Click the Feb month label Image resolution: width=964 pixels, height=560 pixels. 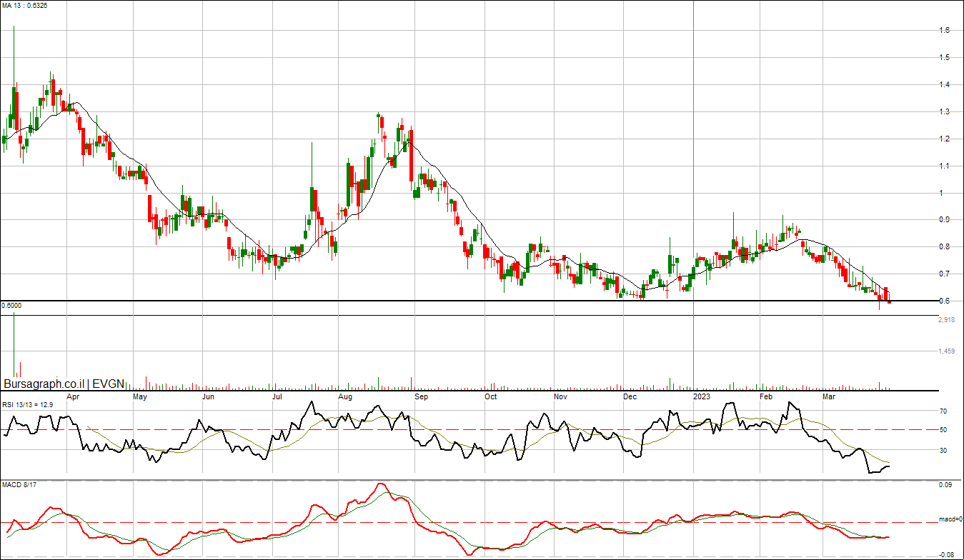(766, 396)
